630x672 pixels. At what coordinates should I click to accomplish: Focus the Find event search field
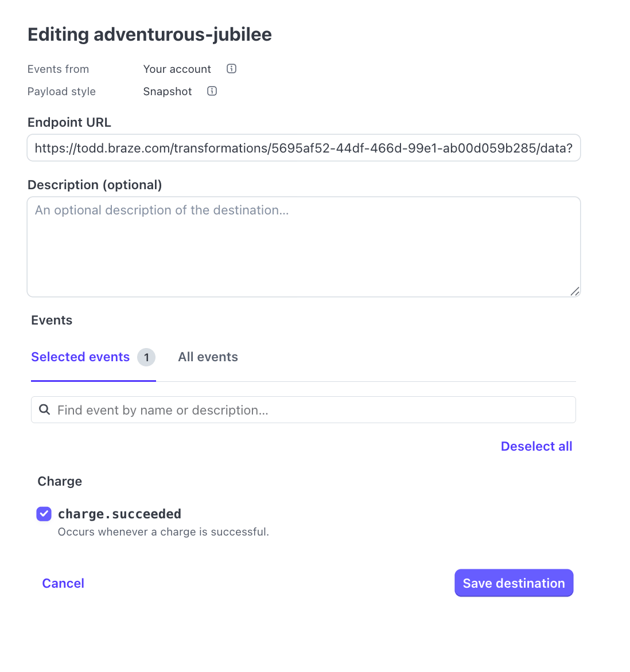310,411
